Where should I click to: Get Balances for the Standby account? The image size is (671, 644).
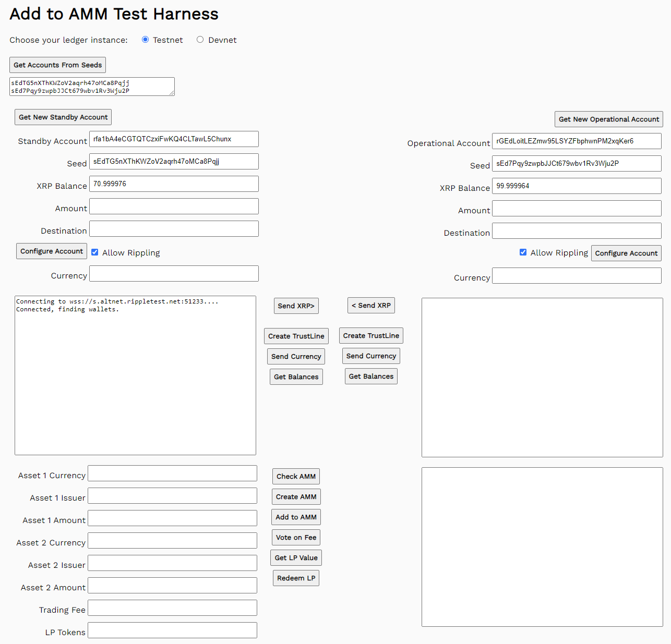pos(296,376)
